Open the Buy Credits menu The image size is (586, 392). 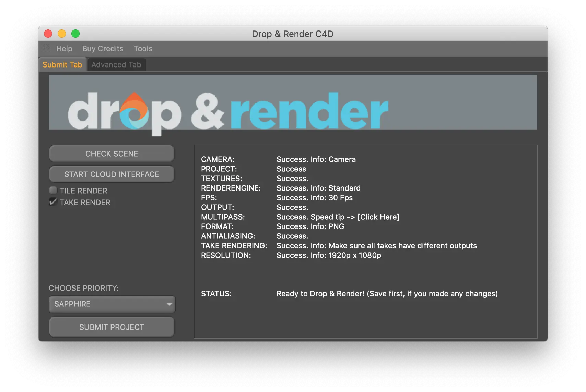(x=103, y=49)
